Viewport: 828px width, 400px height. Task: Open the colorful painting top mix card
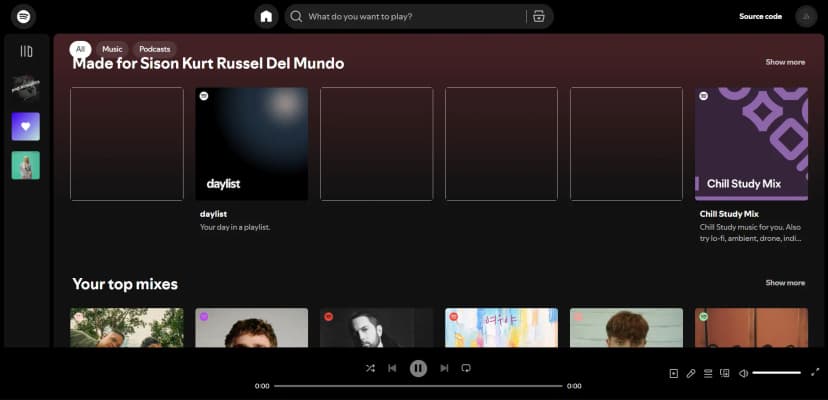click(501, 328)
